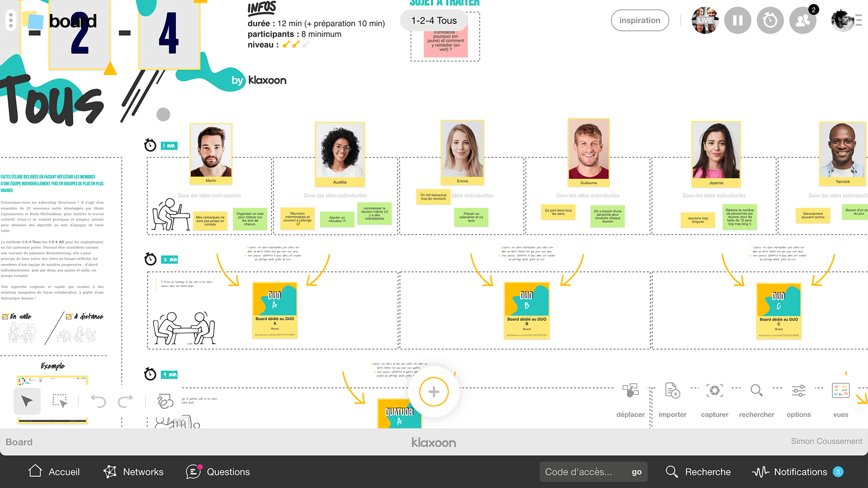This screenshot has width=868, height=488.
Task: Click the timer stopwatch icon
Action: [770, 20]
